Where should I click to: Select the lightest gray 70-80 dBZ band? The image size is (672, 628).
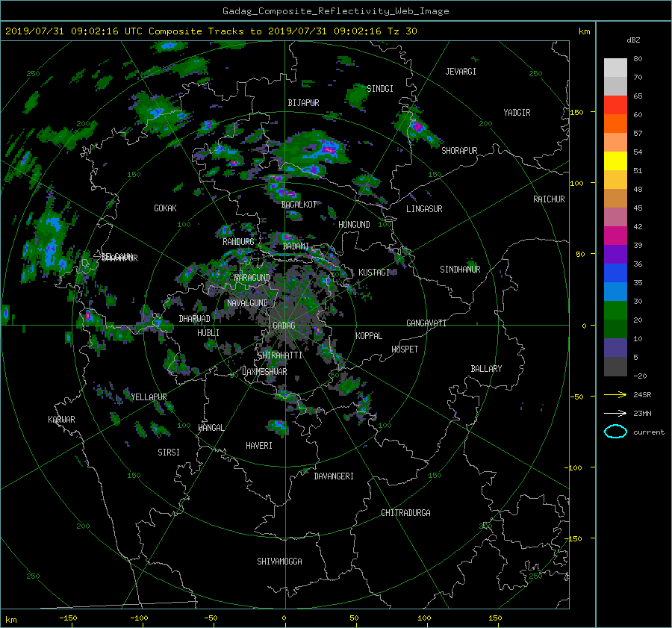615,68
